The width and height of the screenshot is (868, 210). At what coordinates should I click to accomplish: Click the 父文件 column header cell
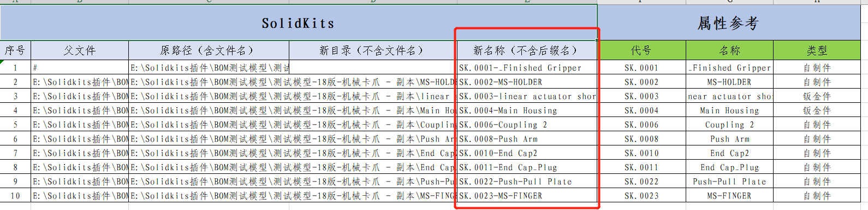pyautogui.click(x=80, y=50)
